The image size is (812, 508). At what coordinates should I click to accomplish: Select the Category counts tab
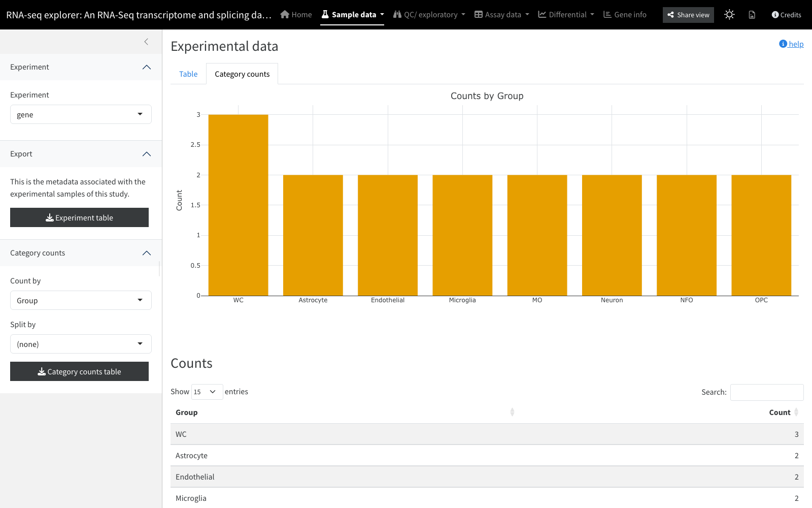pos(242,74)
